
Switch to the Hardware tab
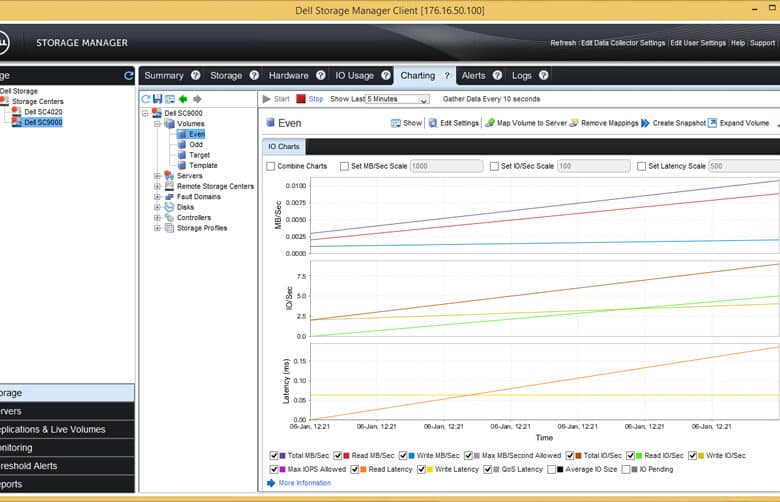pos(289,76)
